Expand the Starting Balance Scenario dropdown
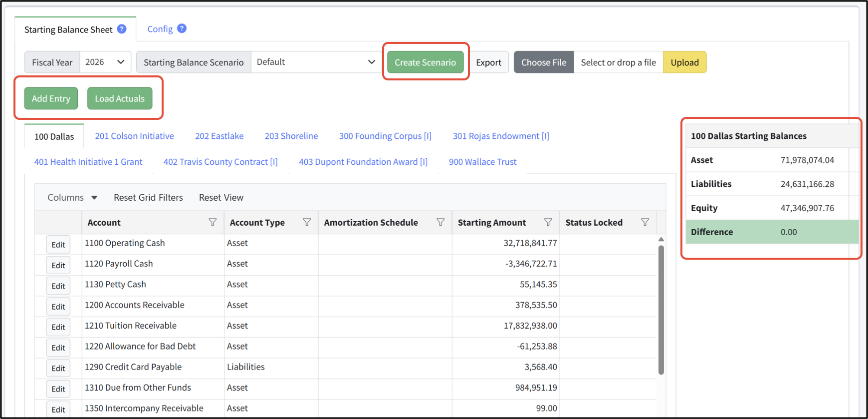This screenshot has width=868, height=419. coord(316,62)
